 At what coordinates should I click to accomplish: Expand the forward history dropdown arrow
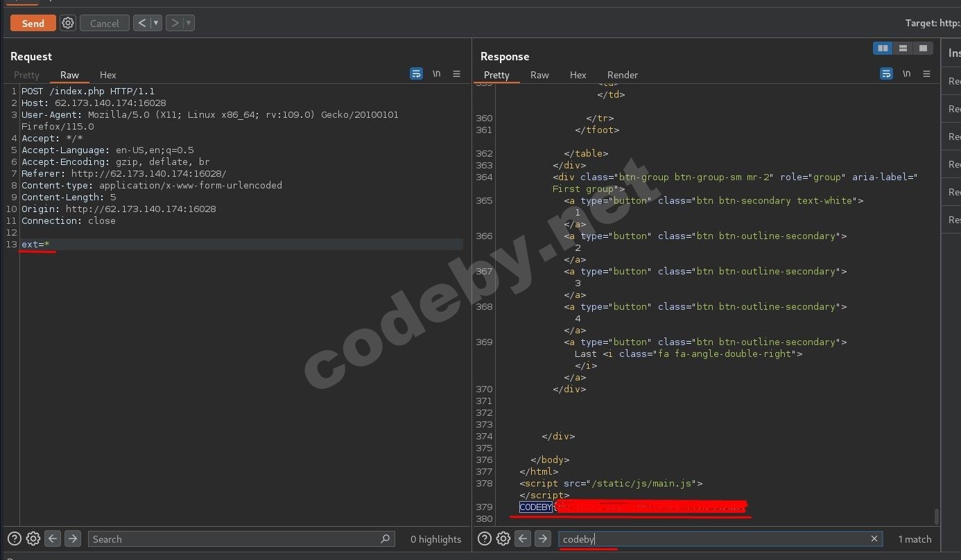[189, 23]
